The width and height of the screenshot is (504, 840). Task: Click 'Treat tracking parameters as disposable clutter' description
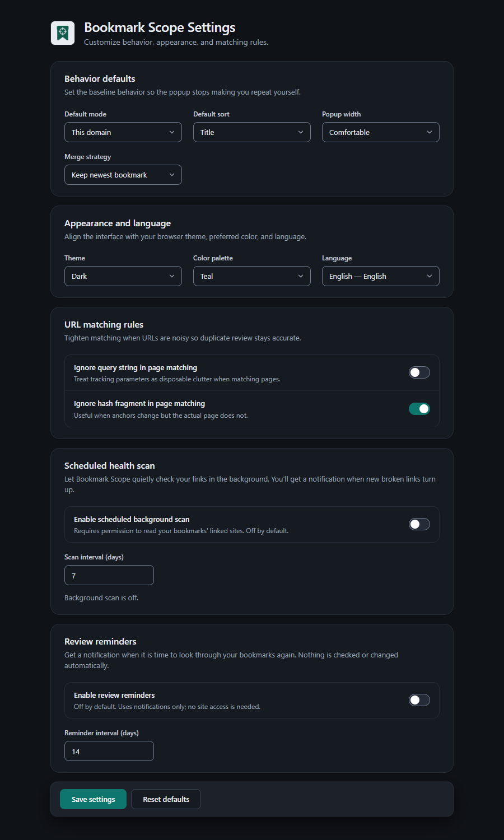[177, 379]
